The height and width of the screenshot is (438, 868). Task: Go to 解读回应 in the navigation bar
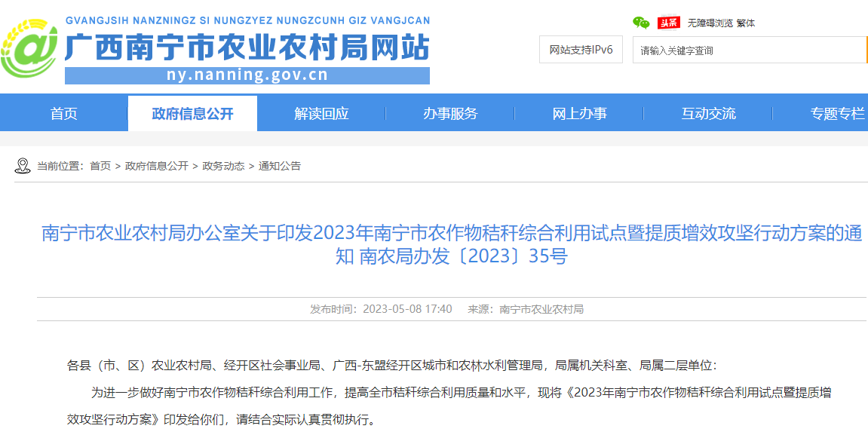pos(321,114)
